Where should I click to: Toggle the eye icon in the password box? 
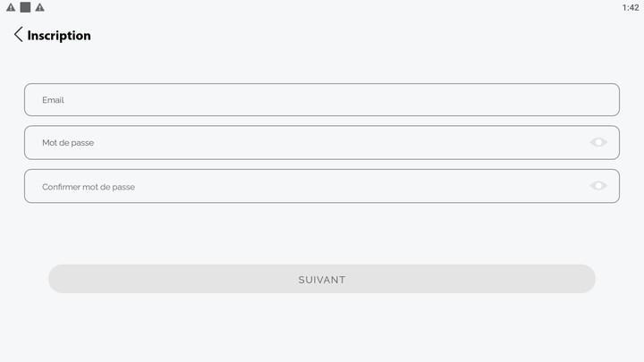(598, 142)
